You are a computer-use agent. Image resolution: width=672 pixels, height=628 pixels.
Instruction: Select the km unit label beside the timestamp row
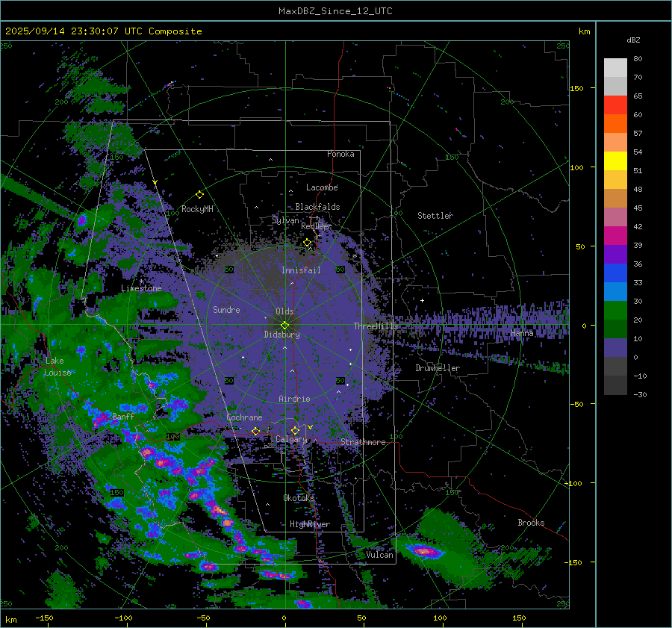coord(584,31)
